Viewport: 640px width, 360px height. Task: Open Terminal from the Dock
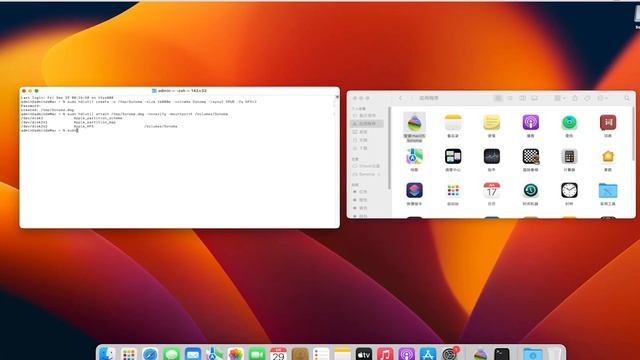pos(502,354)
